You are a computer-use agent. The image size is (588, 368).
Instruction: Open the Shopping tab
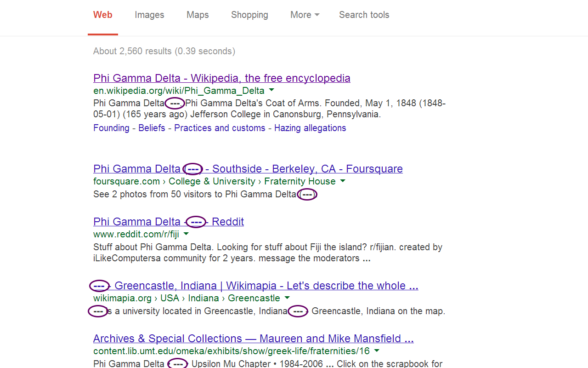coord(249,15)
